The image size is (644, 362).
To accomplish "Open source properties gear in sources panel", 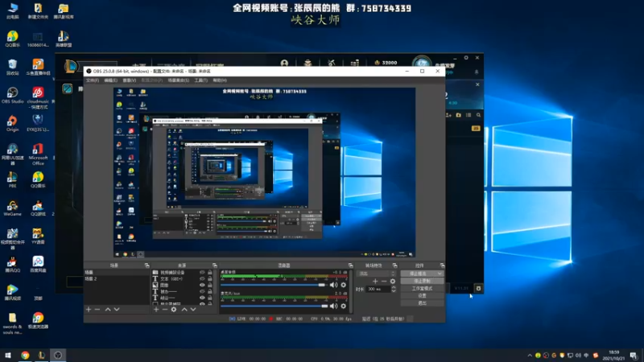I will click(174, 310).
